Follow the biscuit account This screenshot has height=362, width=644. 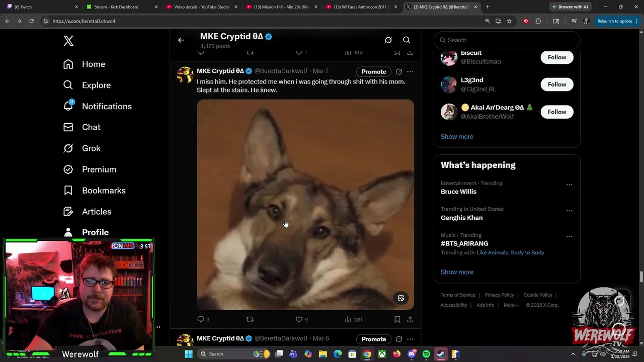(557, 57)
